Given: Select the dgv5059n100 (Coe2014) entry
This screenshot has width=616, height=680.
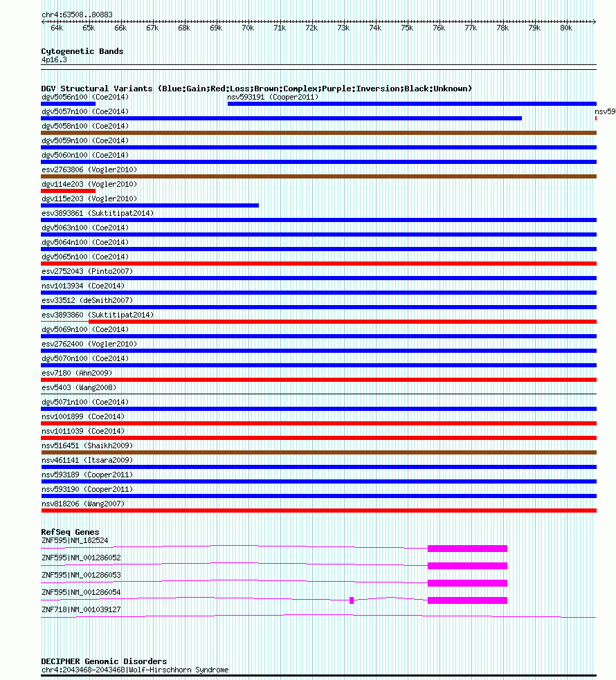Looking at the screenshot, I should pos(85,140).
